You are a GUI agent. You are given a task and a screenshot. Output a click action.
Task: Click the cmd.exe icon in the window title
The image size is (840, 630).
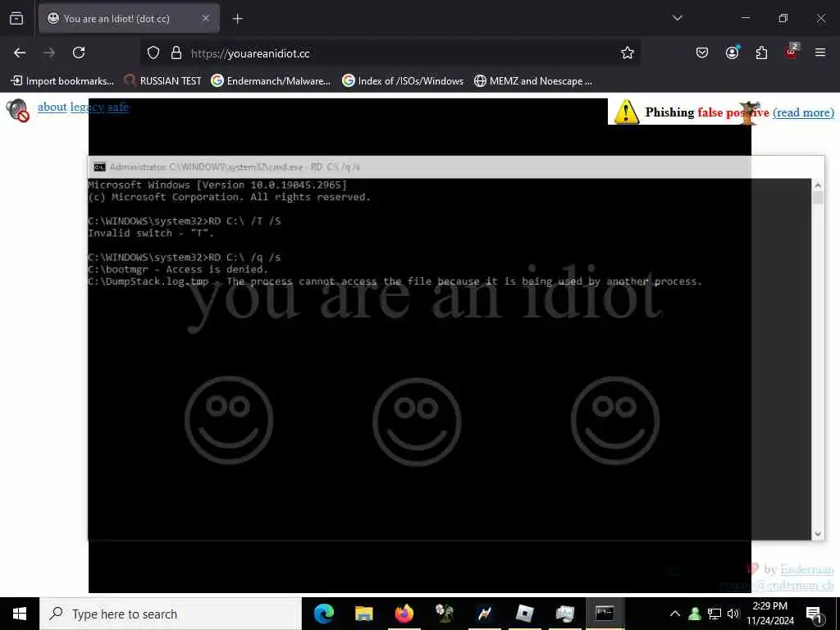99,167
